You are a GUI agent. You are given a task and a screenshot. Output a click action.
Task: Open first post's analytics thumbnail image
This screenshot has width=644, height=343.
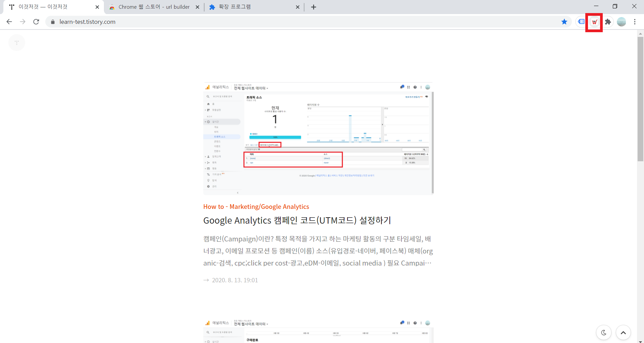[318, 138]
